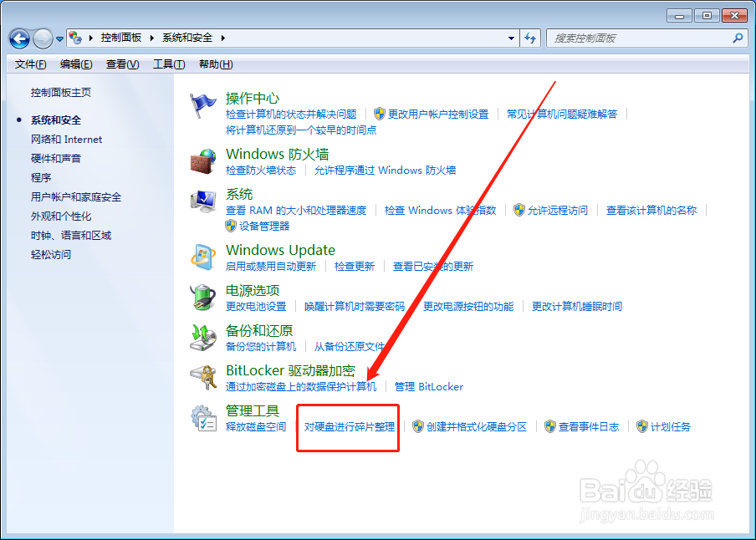This screenshot has width=756, height=540.
Task: Expand the chevron after 控制面板 in breadcrumb
Action: 152,38
